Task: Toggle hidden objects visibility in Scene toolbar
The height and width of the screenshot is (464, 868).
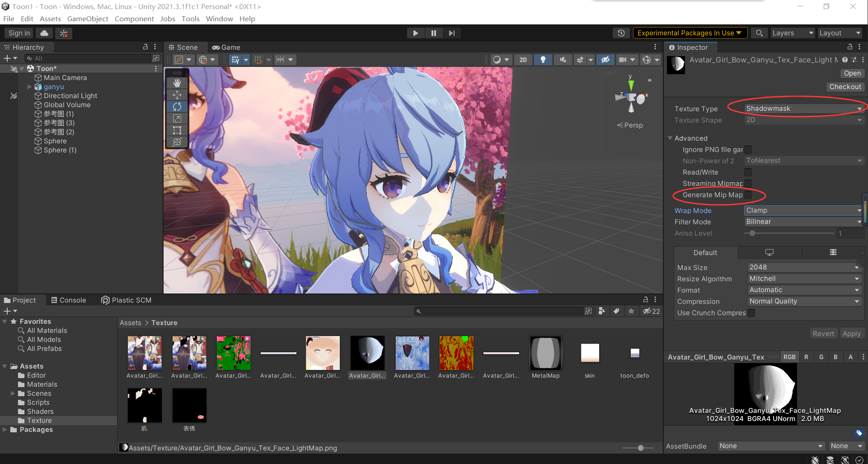Action: pyautogui.click(x=605, y=60)
